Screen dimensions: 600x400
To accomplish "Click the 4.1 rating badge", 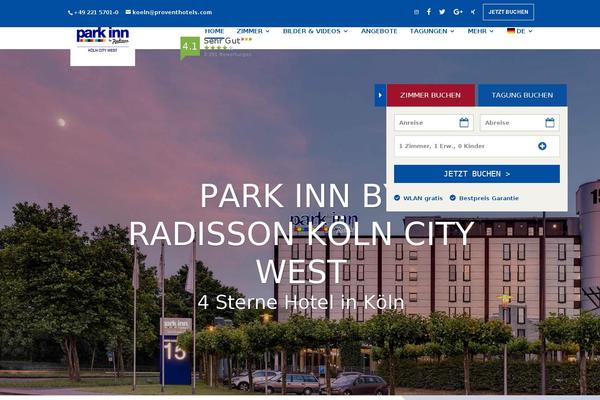I will click(x=190, y=47).
